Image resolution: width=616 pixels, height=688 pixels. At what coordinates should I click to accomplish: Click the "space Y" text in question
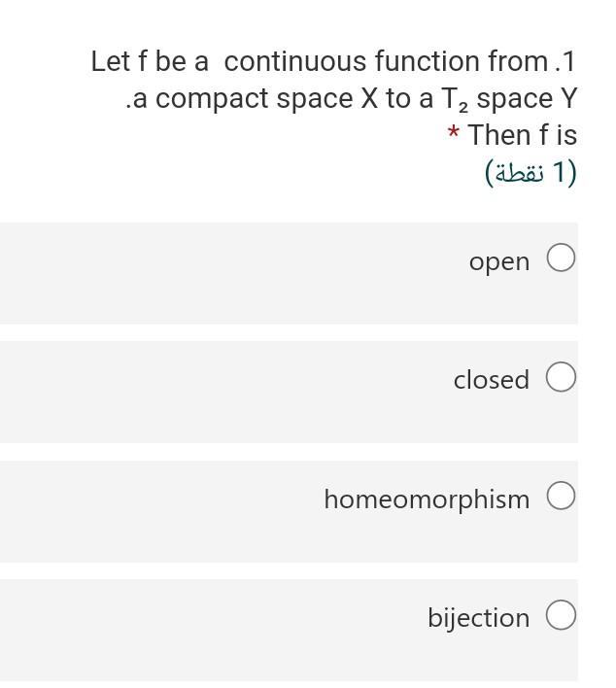527,99
